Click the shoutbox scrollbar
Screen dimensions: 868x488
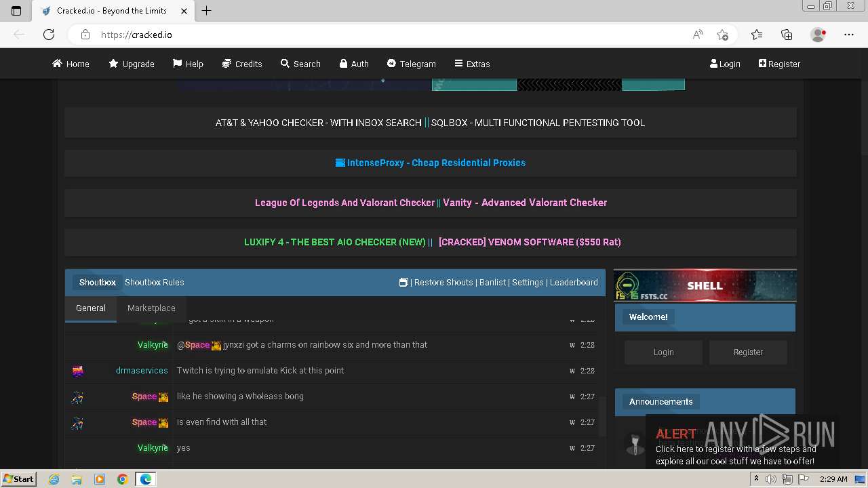point(601,416)
